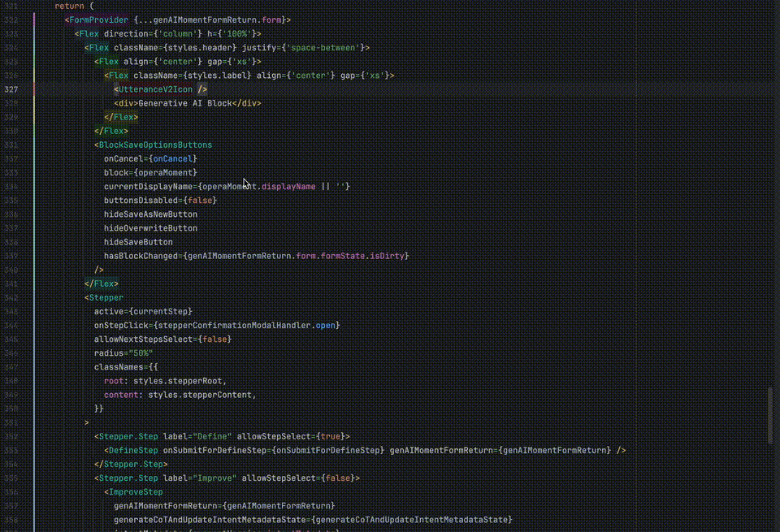
Task: Click the "Define" step label string
Action: click(x=212, y=436)
